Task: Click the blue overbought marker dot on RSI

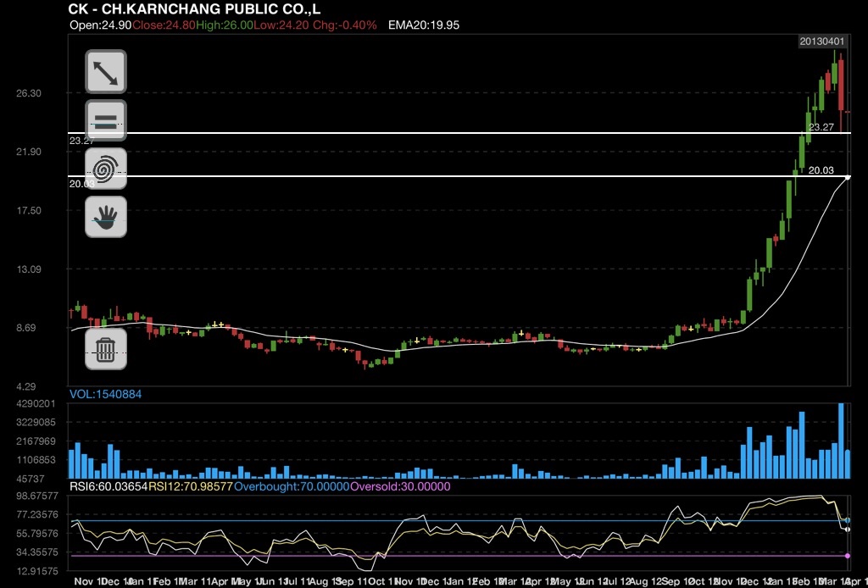Action: pos(848,520)
